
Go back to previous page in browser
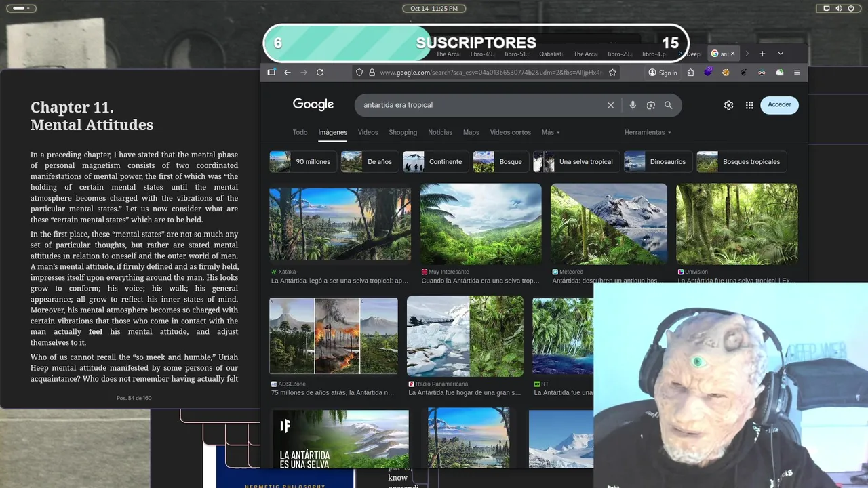pos(288,73)
